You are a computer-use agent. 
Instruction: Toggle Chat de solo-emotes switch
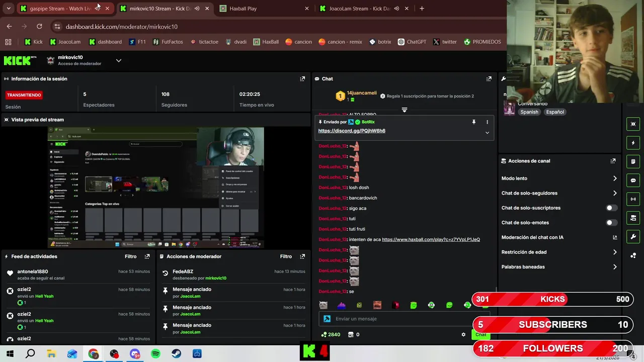(x=611, y=223)
